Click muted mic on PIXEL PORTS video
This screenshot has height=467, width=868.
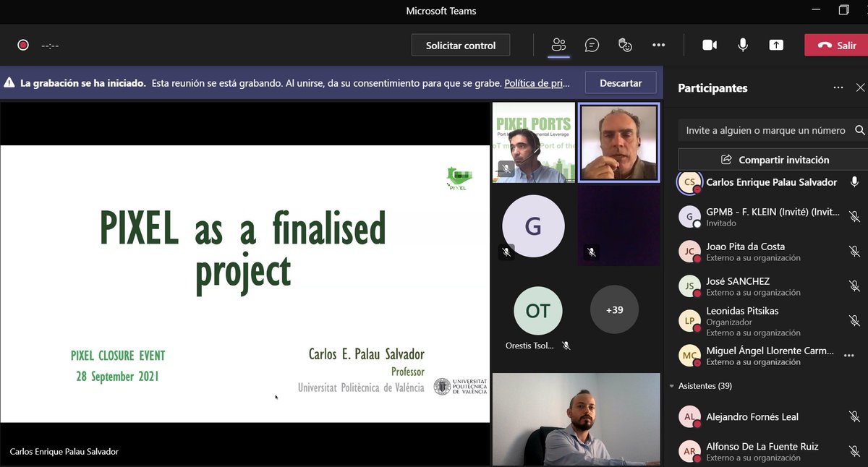pos(506,169)
